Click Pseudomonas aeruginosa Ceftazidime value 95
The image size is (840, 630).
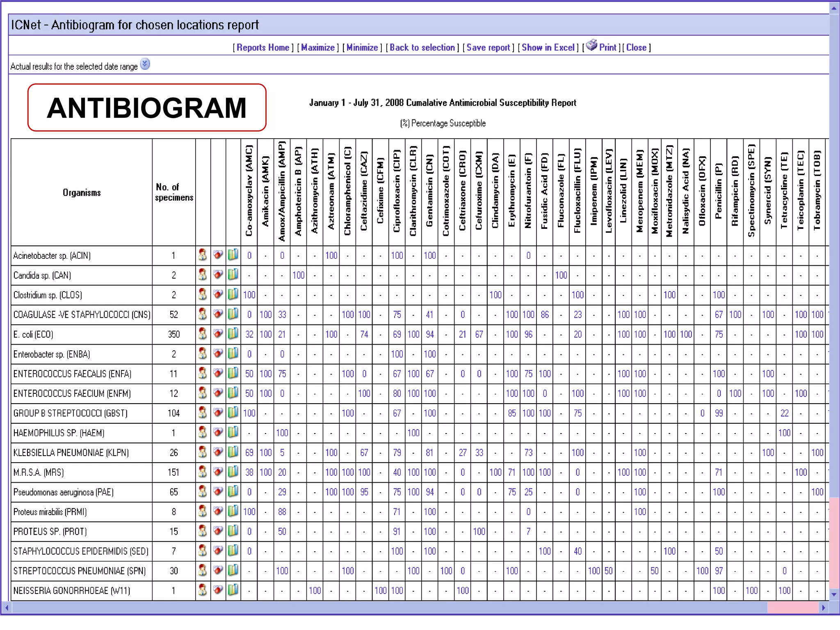coord(364,492)
